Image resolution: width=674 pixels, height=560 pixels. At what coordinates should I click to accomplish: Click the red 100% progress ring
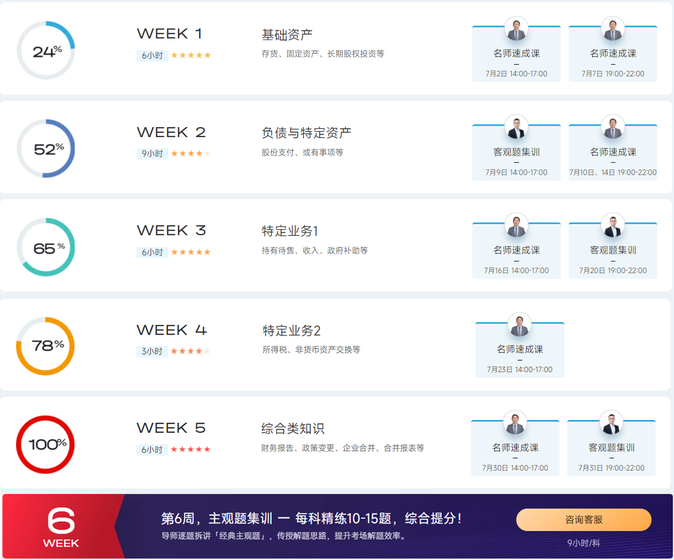pyautogui.click(x=46, y=443)
